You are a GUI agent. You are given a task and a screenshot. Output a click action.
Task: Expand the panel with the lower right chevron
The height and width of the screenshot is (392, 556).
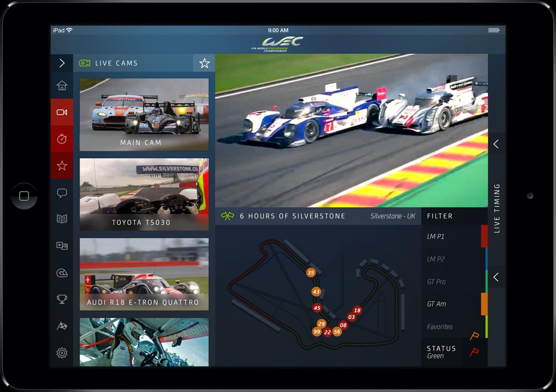click(x=496, y=277)
